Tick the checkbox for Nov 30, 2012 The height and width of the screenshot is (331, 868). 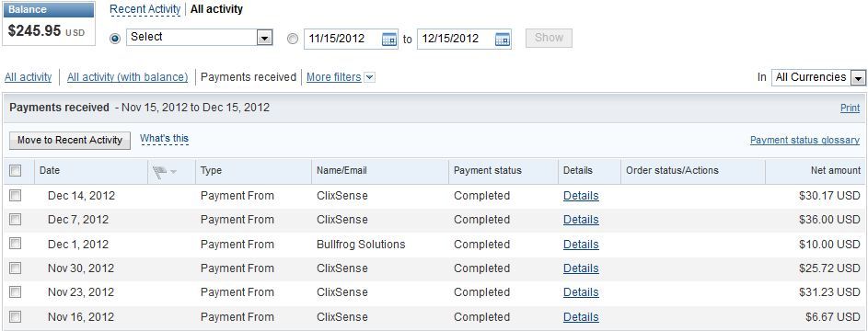[x=16, y=268]
